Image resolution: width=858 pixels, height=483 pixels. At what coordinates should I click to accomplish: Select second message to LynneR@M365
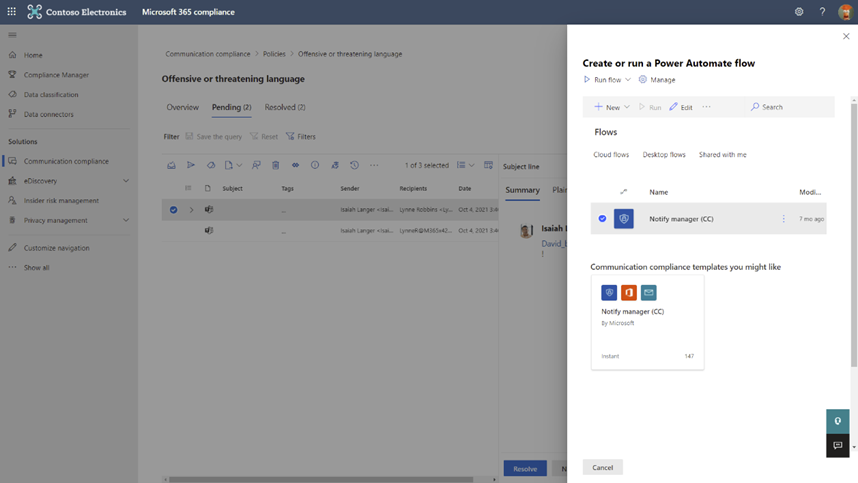click(330, 230)
